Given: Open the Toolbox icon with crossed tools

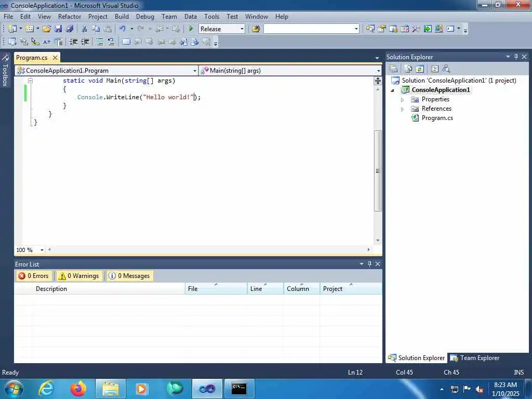Looking at the screenshot, I should click(x=416, y=29).
